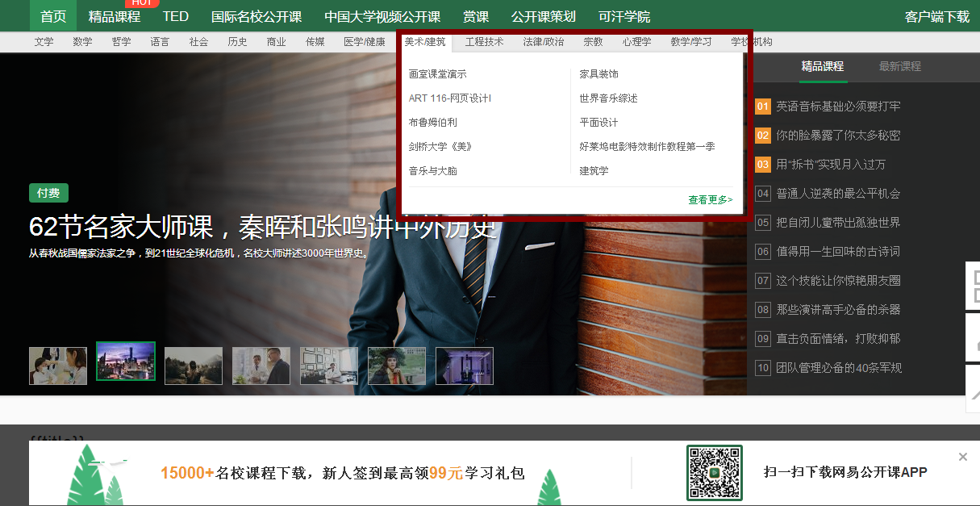
Task: Select the graduate portrait carousel thumbnail
Action: click(x=397, y=366)
